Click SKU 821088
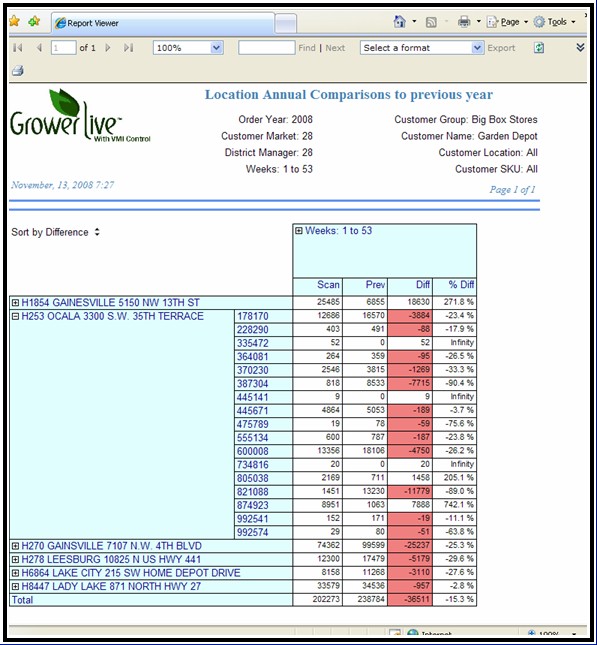The height and width of the screenshot is (645, 597). (x=253, y=492)
